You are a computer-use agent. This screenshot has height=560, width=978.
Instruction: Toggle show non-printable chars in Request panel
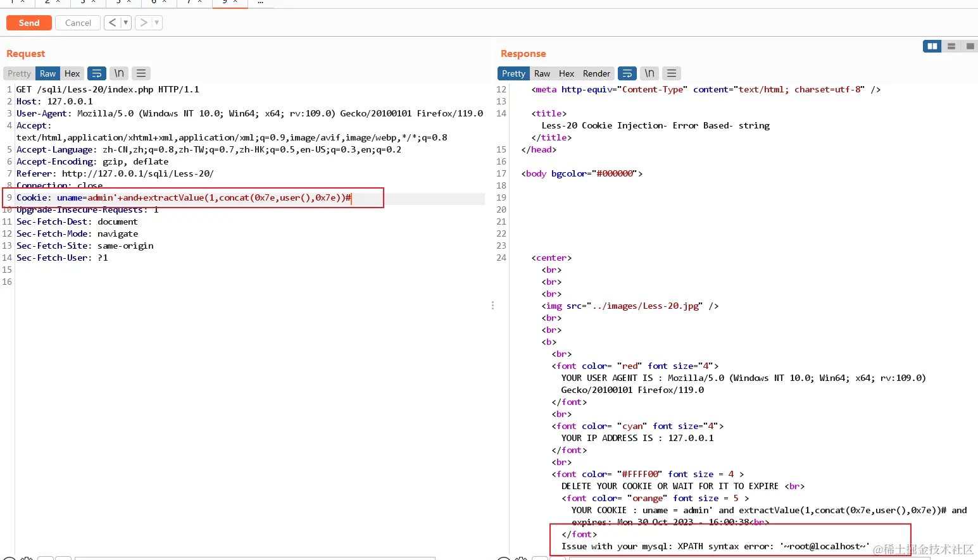[119, 73]
